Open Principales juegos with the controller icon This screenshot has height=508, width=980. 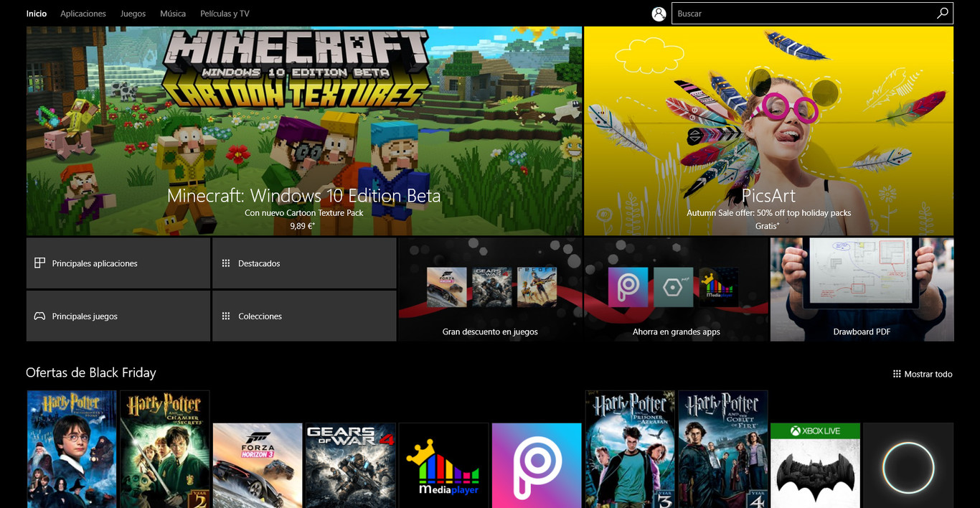[x=39, y=316]
